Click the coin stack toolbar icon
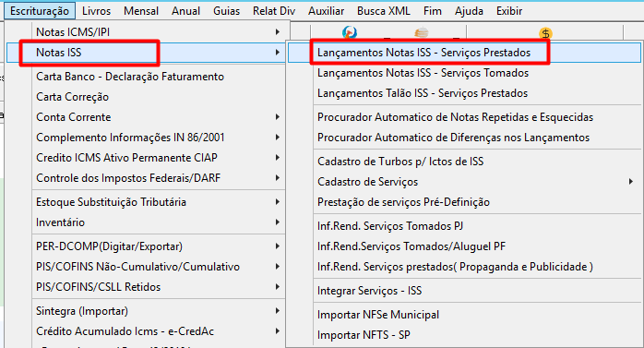This screenshot has height=348, width=644. pos(422,32)
